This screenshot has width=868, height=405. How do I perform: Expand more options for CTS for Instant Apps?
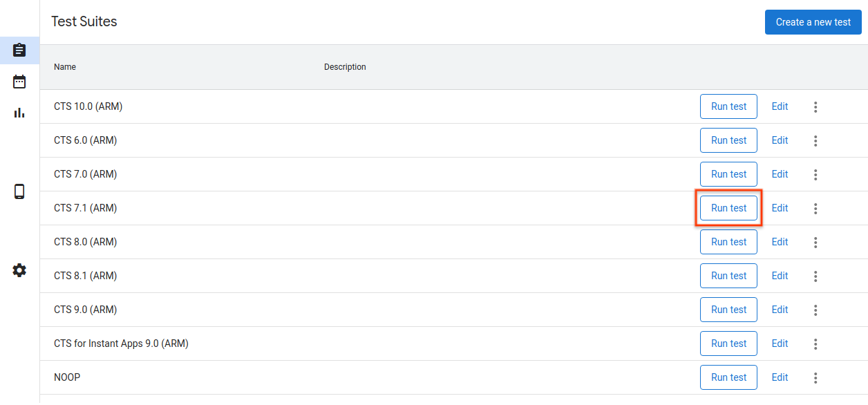[815, 344]
